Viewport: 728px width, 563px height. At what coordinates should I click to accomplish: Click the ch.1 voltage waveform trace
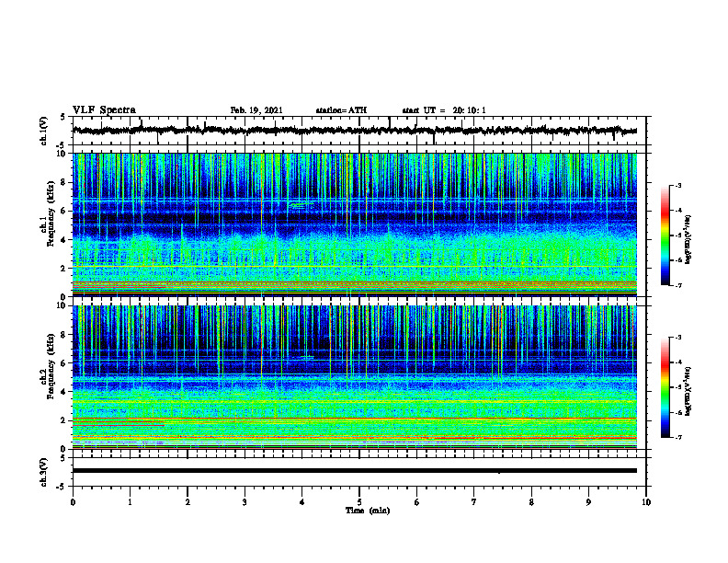354,131
